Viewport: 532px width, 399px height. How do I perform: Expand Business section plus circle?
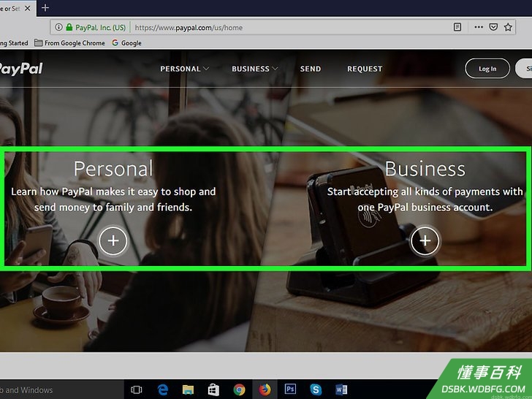425,240
